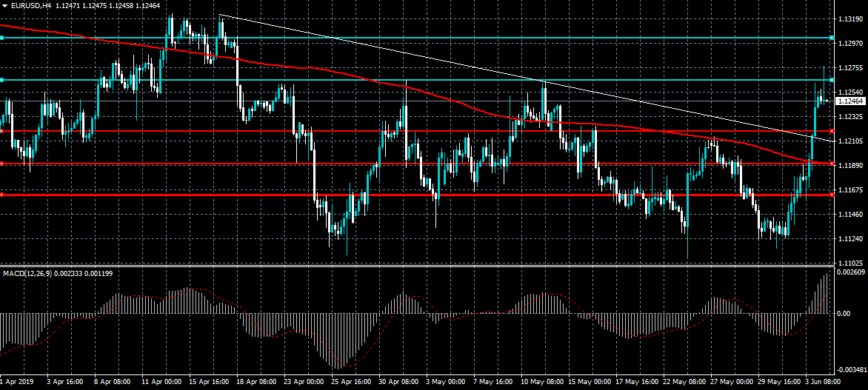Click the 18 Apr 08:00 time label
The height and width of the screenshot is (390, 868).
coord(257,382)
